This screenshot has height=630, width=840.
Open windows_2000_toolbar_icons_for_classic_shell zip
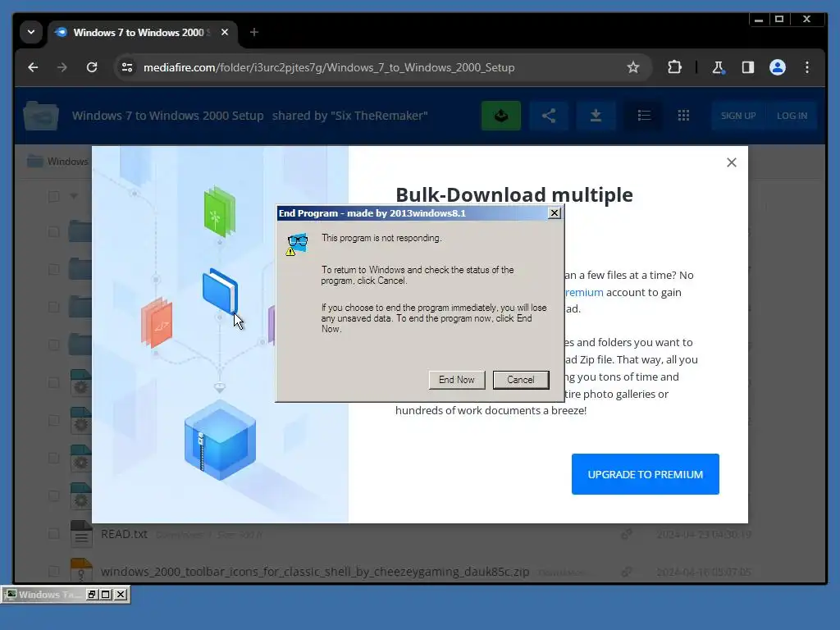tap(315, 572)
